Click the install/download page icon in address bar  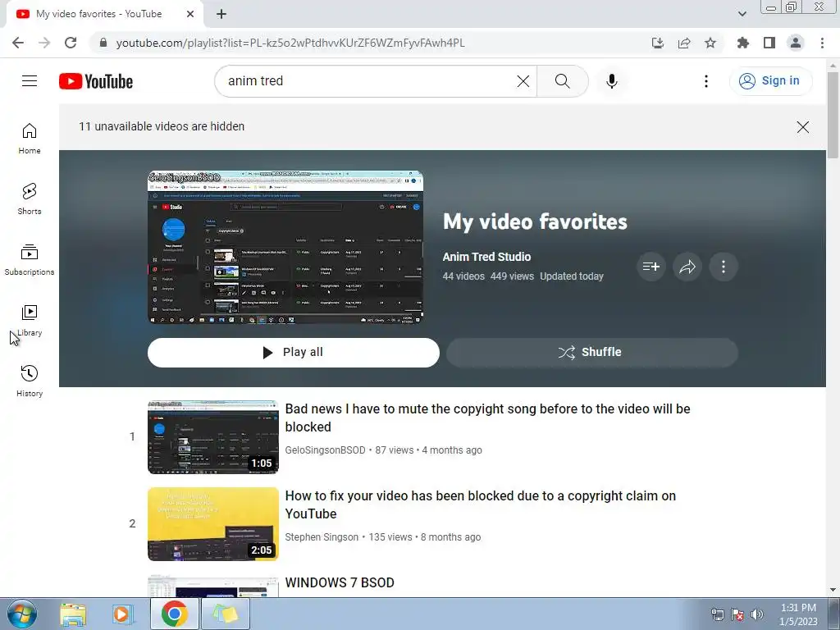click(x=657, y=43)
